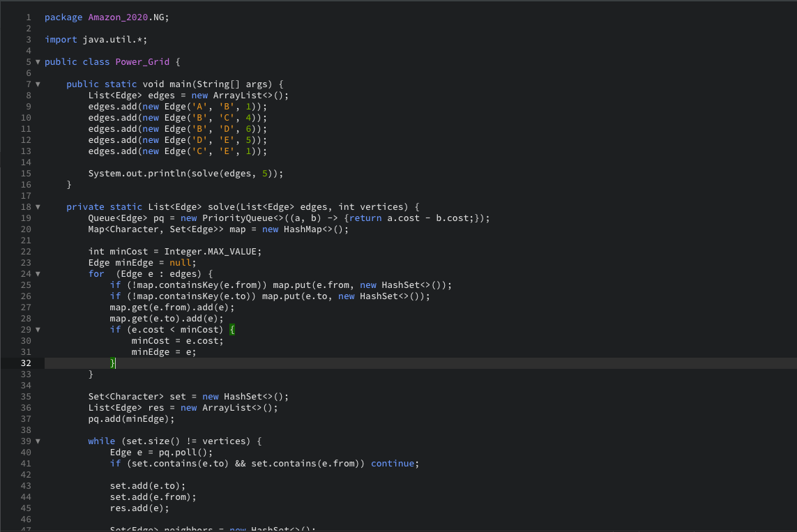Click the 'private' keyword on line 18
The width and height of the screenshot is (797, 532).
pyautogui.click(x=85, y=207)
